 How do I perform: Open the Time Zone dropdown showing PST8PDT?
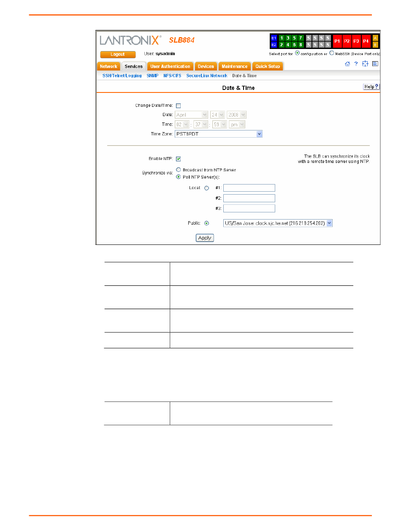point(219,134)
